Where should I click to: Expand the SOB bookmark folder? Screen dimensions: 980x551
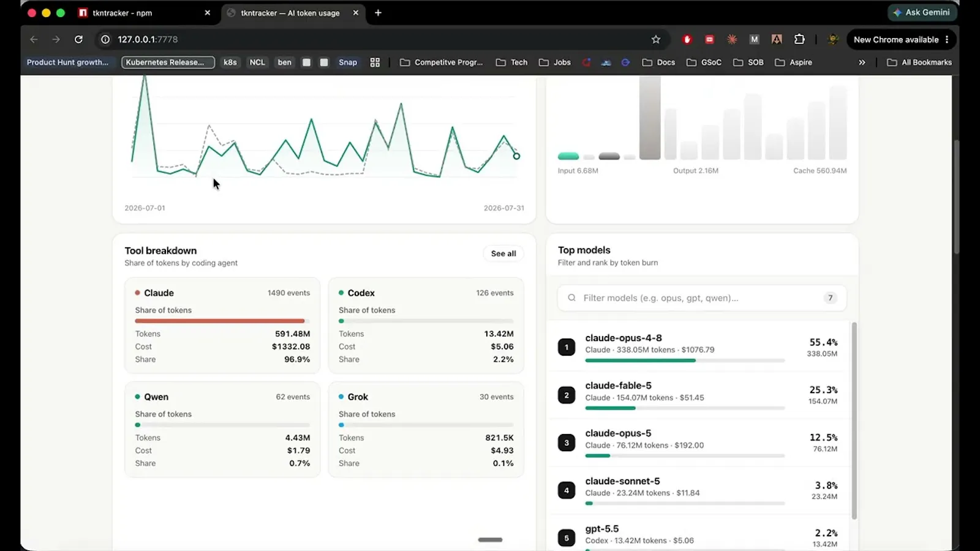[x=748, y=62]
